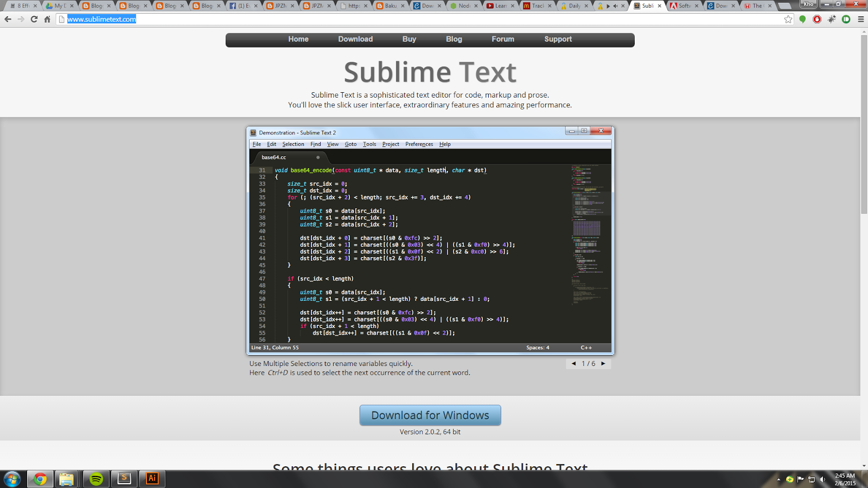This screenshot has height=488, width=868.
Task: Switch to the Node browser tab
Action: (x=463, y=6)
